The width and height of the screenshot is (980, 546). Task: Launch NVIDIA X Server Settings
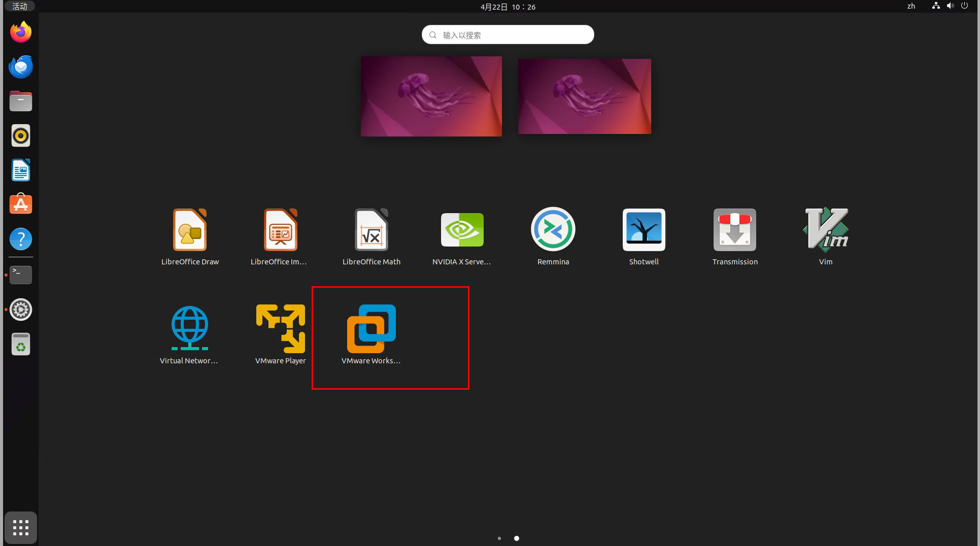[x=462, y=236]
